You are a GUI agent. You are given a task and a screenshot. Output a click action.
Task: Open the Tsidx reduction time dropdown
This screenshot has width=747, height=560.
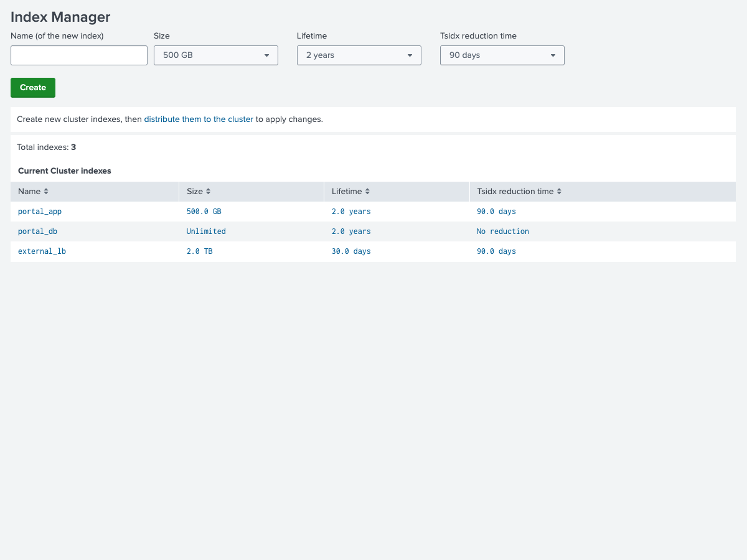click(x=502, y=55)
